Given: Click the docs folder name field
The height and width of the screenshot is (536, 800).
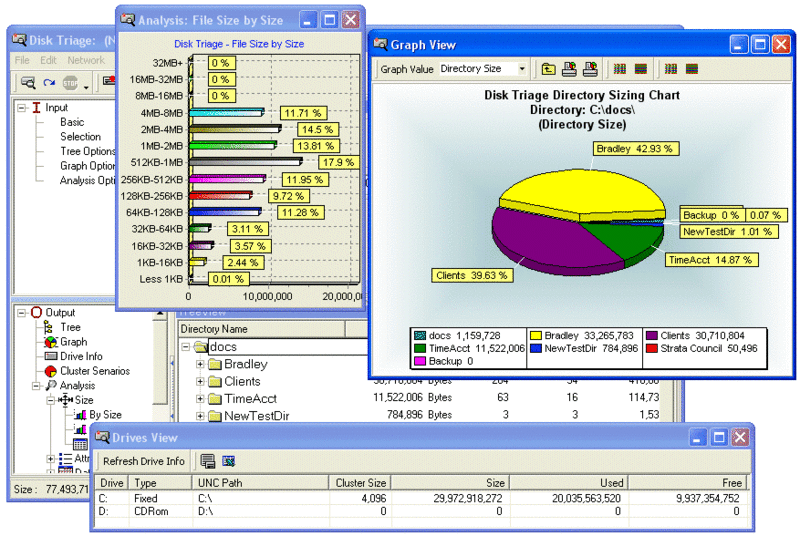Looking at the screenshot, I should [x=288, y=347].
